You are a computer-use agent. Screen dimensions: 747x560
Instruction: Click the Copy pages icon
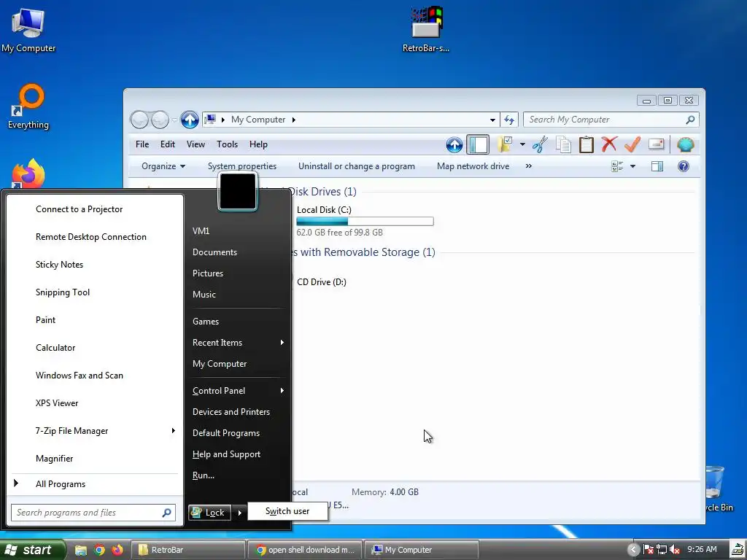coord(563,144)
